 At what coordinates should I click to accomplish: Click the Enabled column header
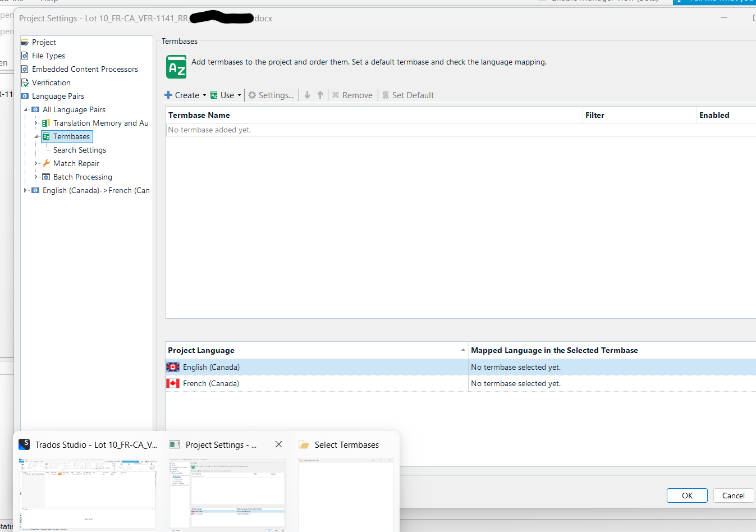726,115
